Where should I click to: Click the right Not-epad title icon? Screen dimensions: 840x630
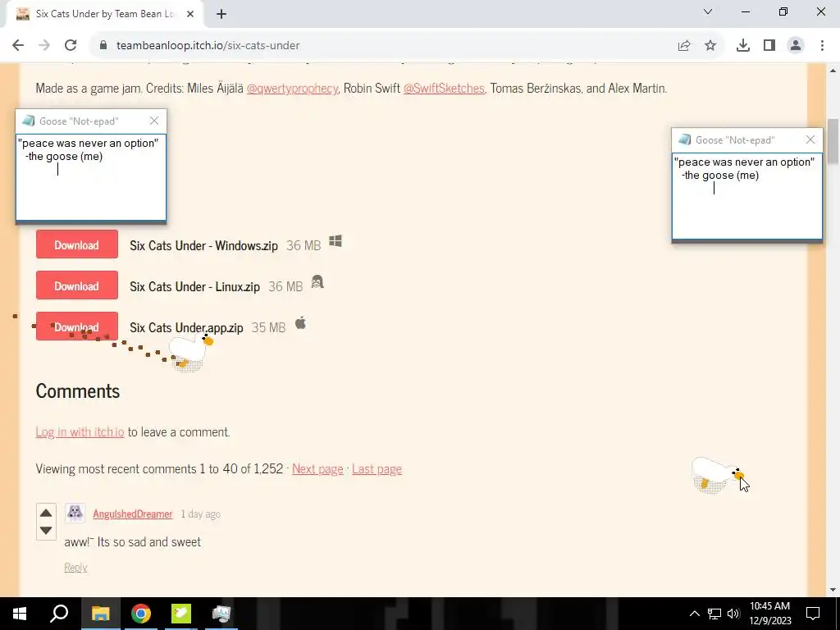685,139
